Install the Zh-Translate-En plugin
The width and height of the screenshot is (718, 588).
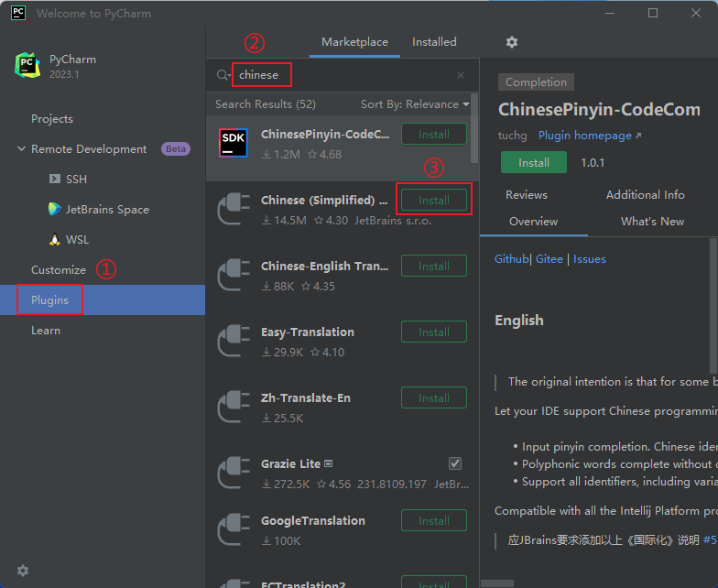[x=434, y=397]
